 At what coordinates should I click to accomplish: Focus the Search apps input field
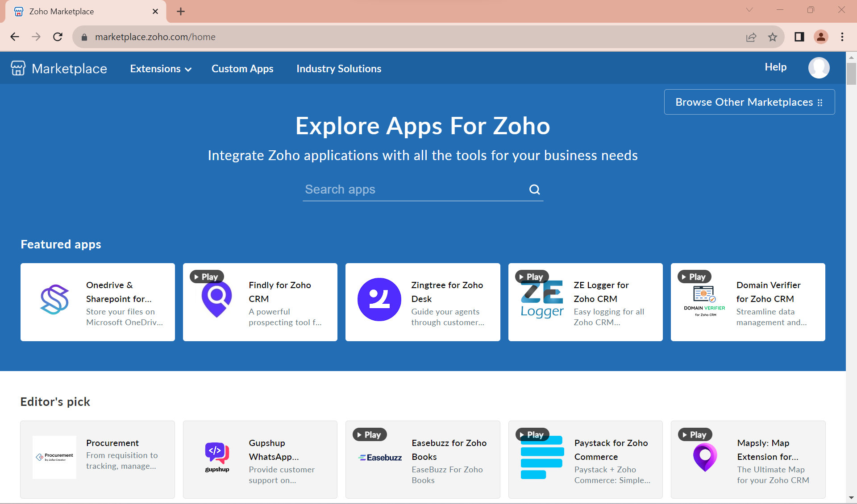pos(413,190)
